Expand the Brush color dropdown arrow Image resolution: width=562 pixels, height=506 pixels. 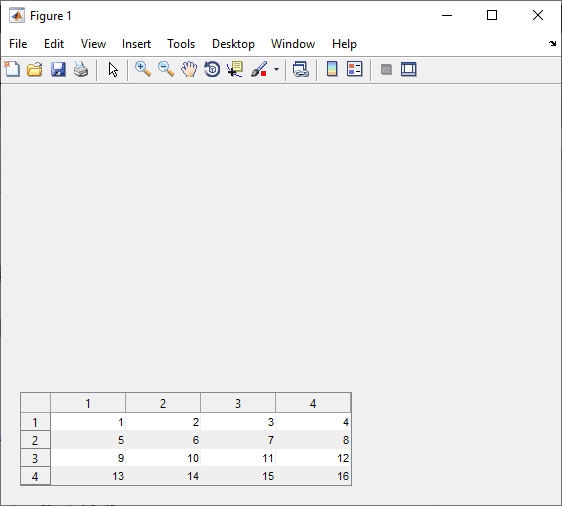(276, 70)
